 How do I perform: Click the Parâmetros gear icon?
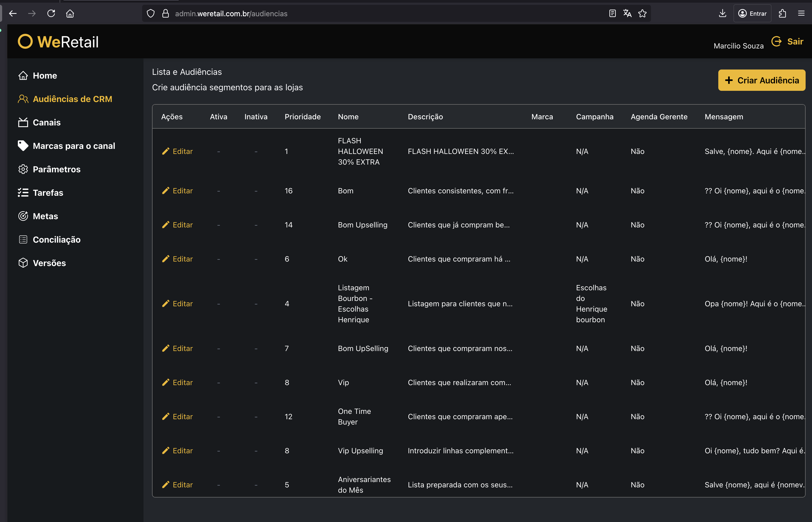point(23,169)
